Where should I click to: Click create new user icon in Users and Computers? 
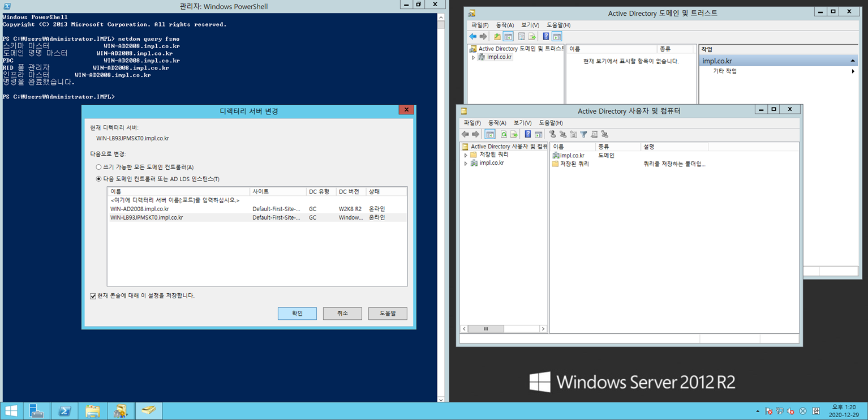552,134
